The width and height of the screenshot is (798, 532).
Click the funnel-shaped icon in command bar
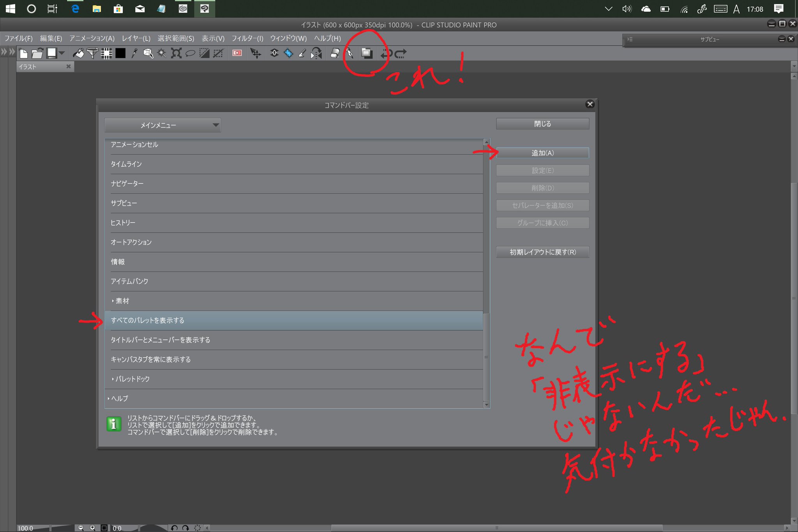point(92,53)
